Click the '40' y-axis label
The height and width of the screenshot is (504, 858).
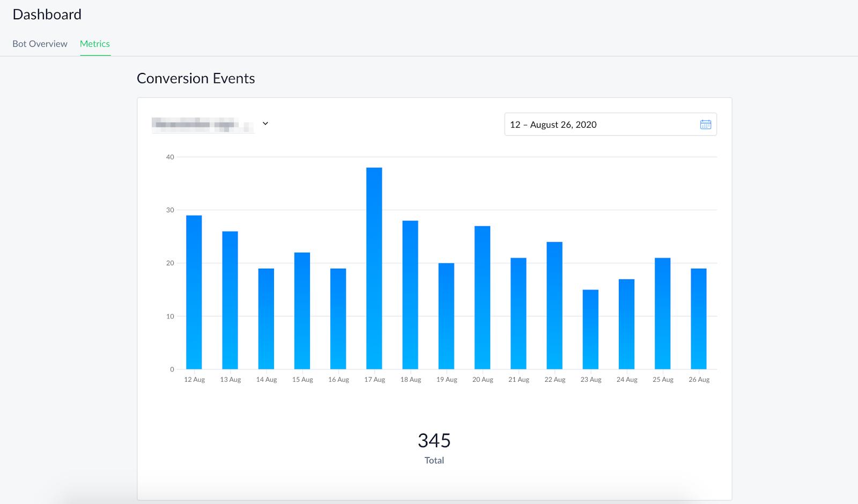[170, 157]
